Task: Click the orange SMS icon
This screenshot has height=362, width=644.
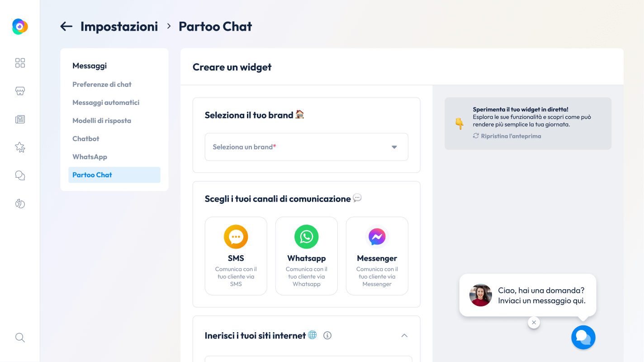Action: (x=236, y=237)
